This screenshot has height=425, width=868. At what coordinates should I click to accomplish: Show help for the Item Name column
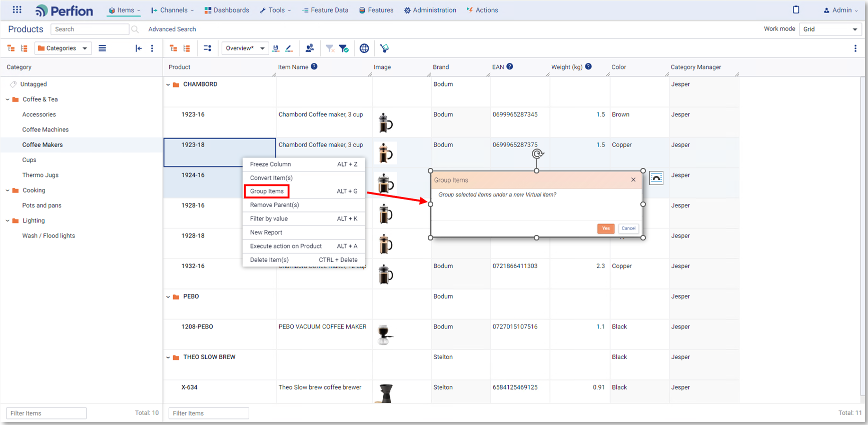tap(314, 66)
